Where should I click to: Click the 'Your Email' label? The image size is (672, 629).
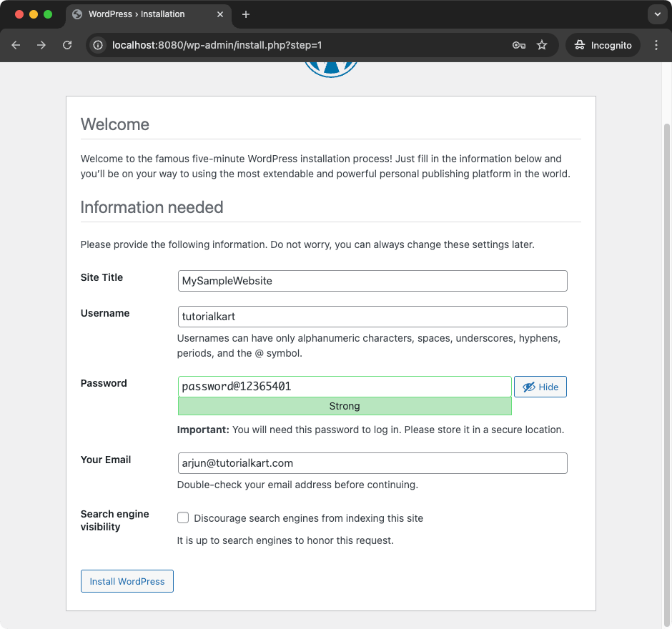point(106,460)
